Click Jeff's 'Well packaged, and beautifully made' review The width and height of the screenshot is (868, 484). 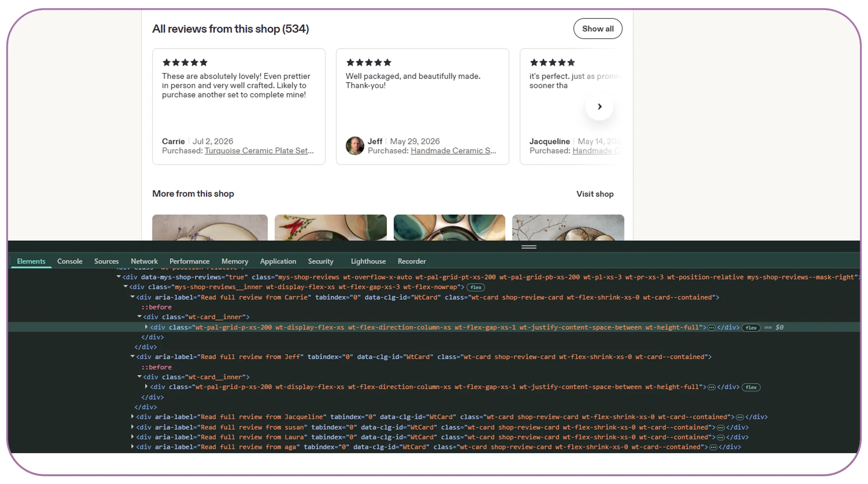coord(413,81)
